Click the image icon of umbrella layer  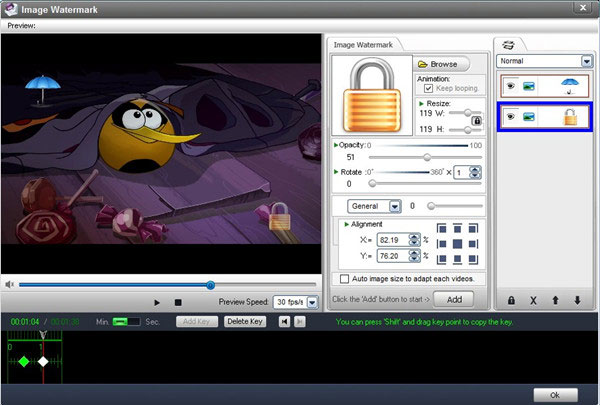tap(528, 86)
